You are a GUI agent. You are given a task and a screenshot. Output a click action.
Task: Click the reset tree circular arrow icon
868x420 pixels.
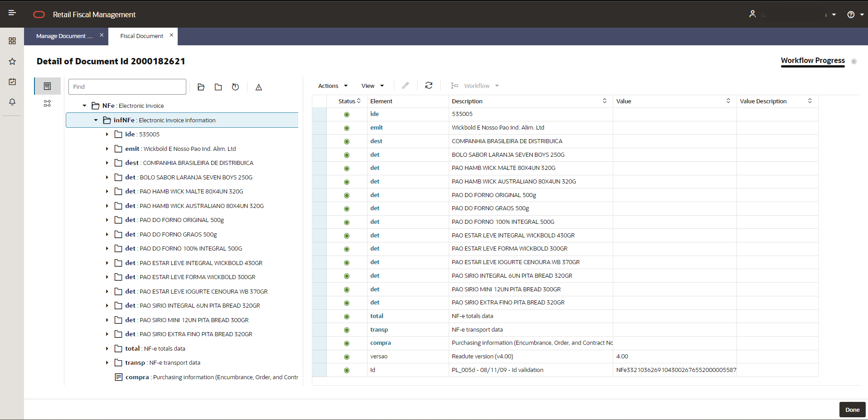pyautogui.click(x=235, y=87)
